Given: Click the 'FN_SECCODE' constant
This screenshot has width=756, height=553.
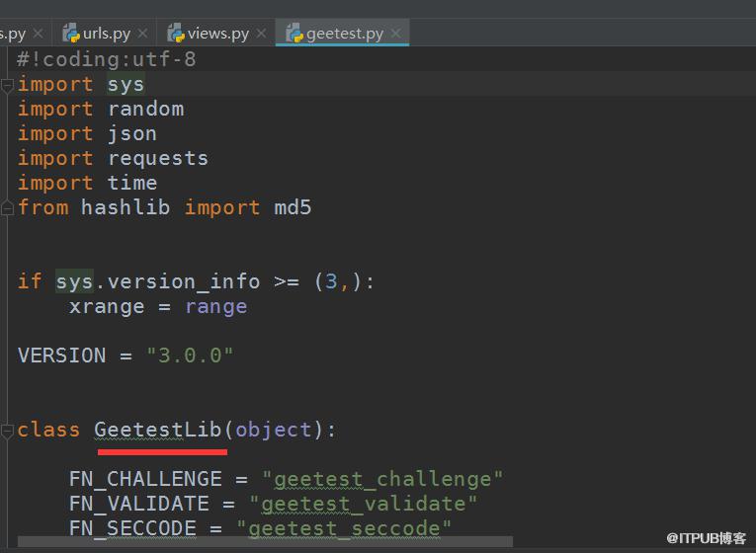Looking at the screenshot, I should (132, 528).
